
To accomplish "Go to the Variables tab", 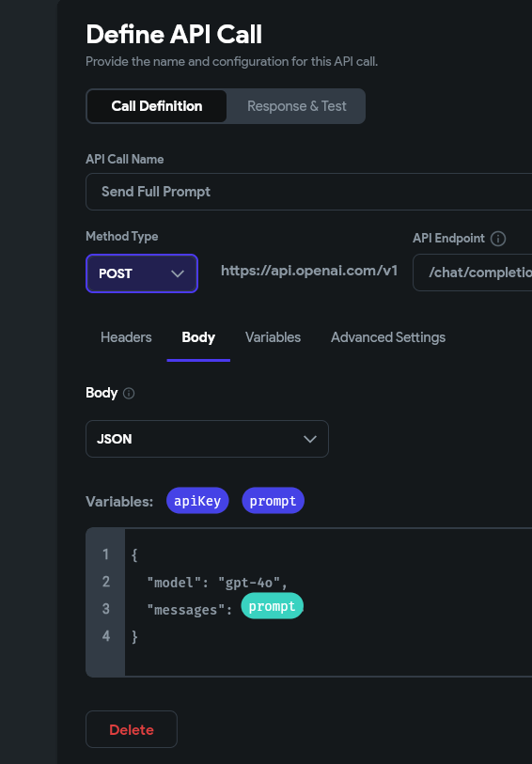I will click(x=273, y=337).
